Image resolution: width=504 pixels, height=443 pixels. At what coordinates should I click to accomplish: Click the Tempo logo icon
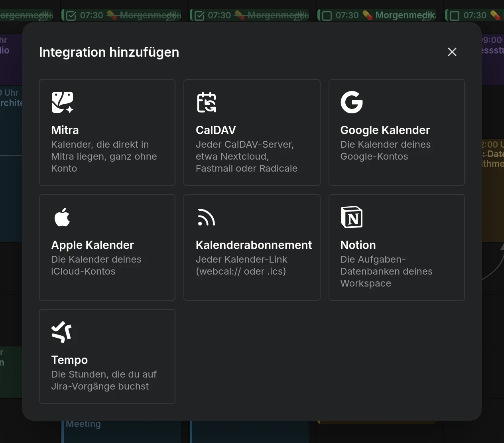[62, 332]
